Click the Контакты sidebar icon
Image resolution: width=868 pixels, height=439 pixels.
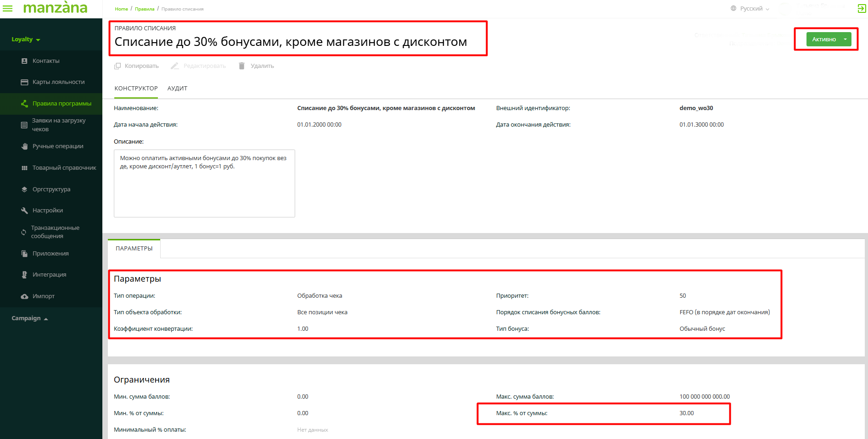[24, 61]
